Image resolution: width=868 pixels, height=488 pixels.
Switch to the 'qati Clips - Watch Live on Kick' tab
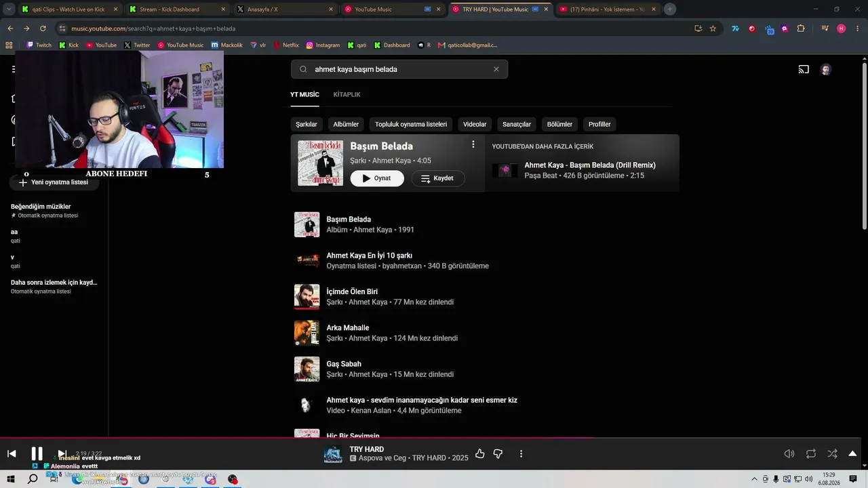coord(69,9)
